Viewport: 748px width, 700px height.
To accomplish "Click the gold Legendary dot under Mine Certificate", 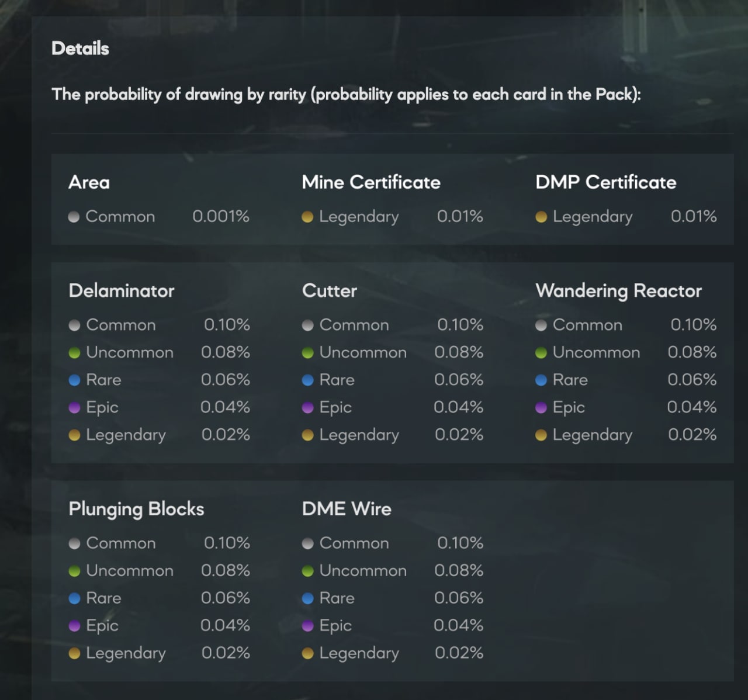I will pos(307,217).
